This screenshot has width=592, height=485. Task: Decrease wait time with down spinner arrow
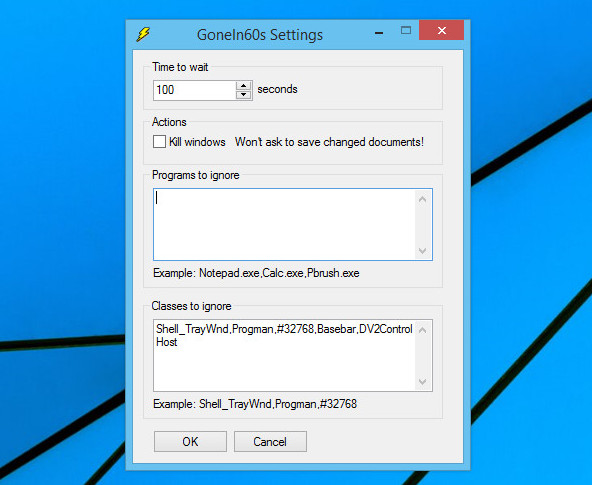click(244, 95)
